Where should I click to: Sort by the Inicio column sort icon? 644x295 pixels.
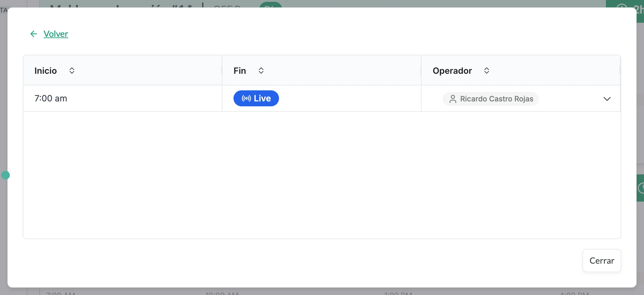point(72,71)
